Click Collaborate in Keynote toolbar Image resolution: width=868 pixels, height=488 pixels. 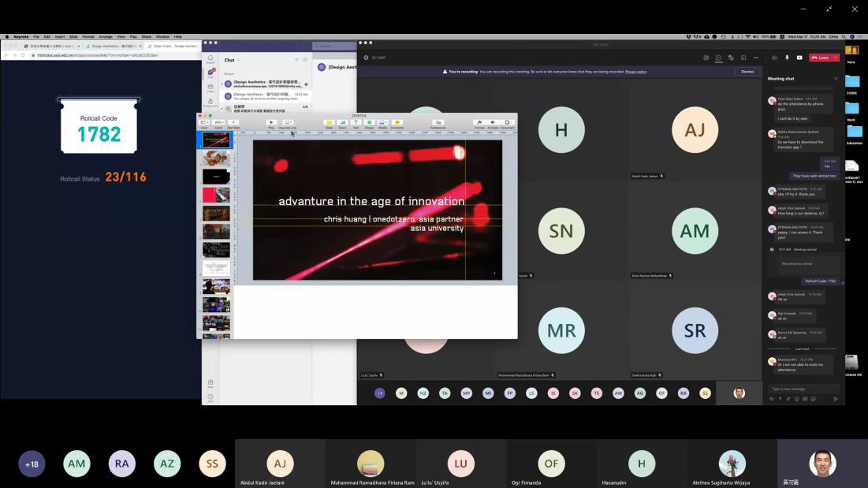click(438, 124)
